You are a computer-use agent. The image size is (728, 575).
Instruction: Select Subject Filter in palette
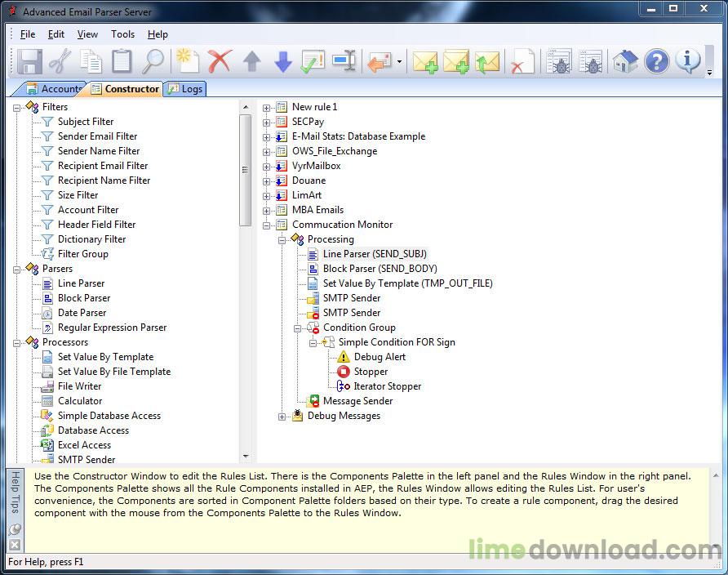point(86,122)
